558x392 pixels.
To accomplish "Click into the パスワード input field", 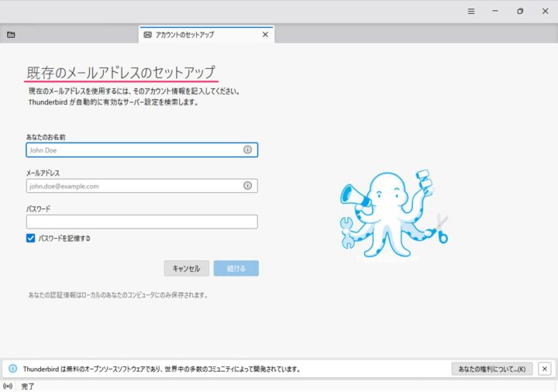I will (x=141, y=222).
